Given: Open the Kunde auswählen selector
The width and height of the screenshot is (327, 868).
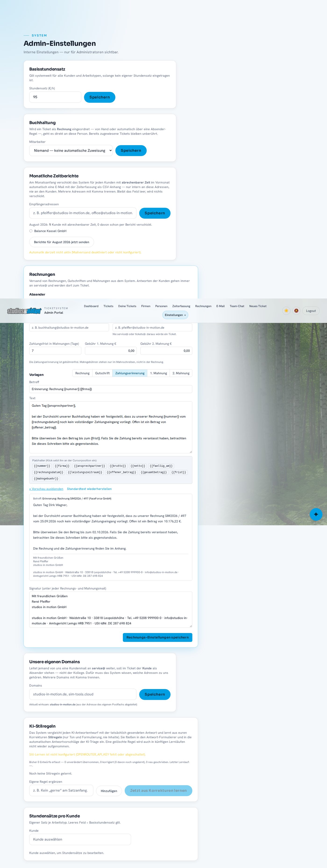Looking at the screenshot, I should tap(80, 839).
